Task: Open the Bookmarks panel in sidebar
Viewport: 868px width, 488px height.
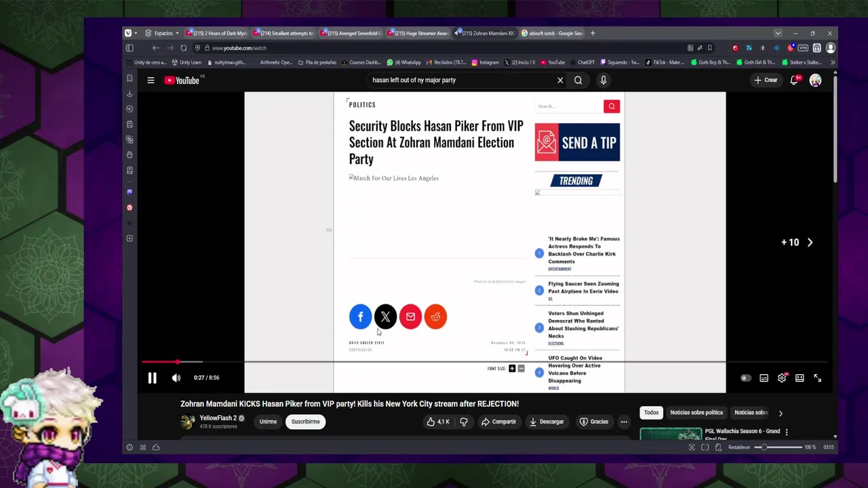Action: click(x=130, y=79)
